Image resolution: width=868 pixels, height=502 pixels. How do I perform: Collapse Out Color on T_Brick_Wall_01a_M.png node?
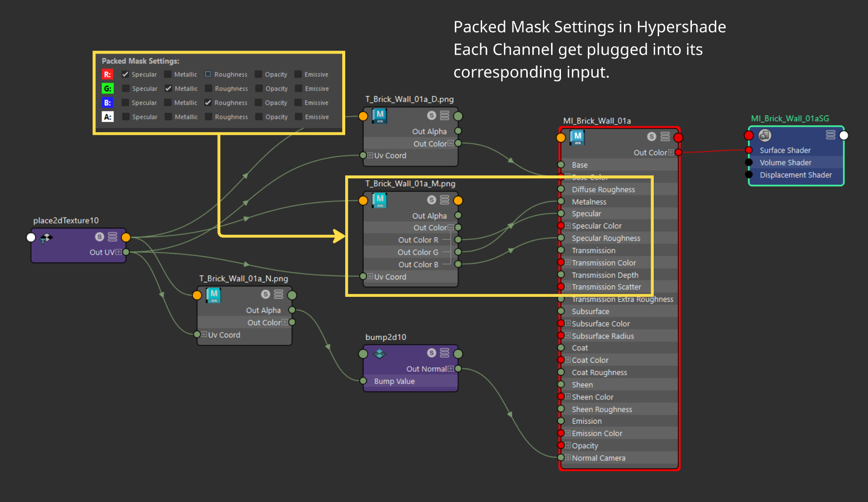[x=450, y=227]
